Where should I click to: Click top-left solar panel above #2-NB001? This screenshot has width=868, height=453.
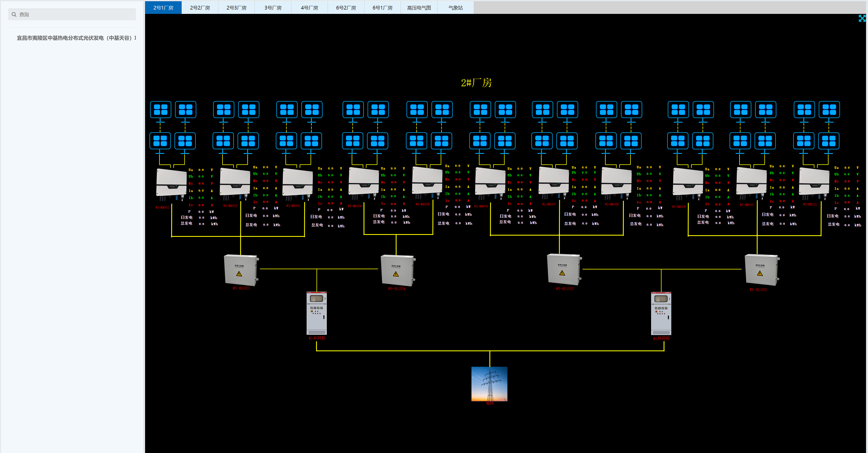point(160,110)
